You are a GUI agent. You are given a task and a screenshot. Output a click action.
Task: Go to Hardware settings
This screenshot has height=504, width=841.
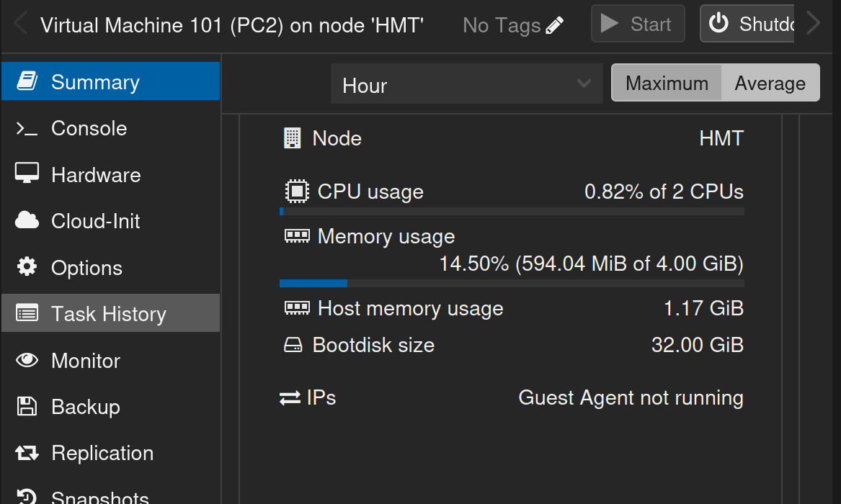click(110, 175)
